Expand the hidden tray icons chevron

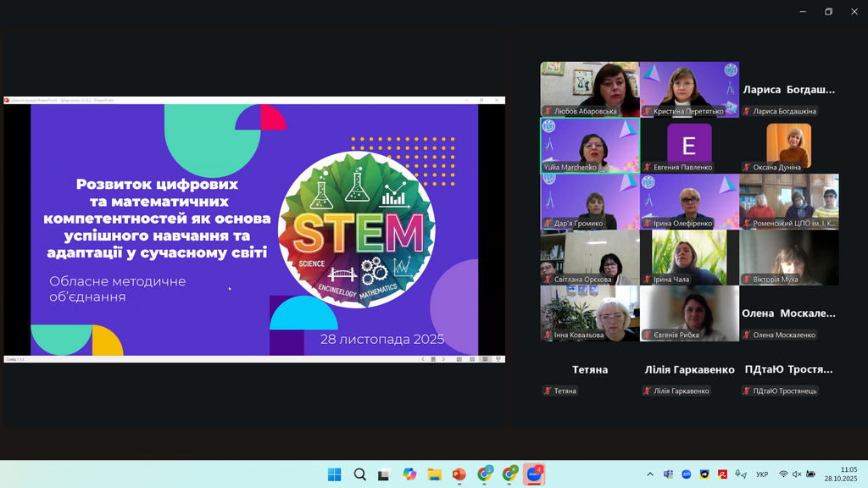coord(650,474)
